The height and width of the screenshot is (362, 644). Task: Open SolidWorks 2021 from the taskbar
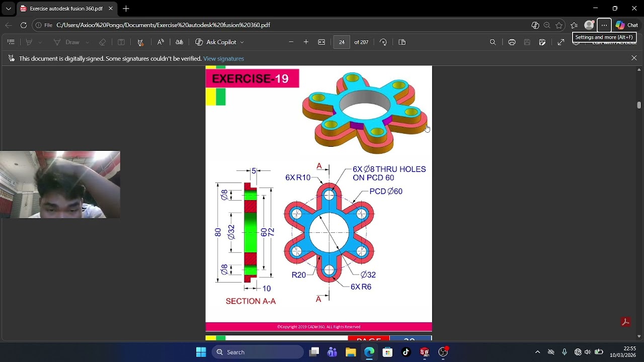point(425,352)
